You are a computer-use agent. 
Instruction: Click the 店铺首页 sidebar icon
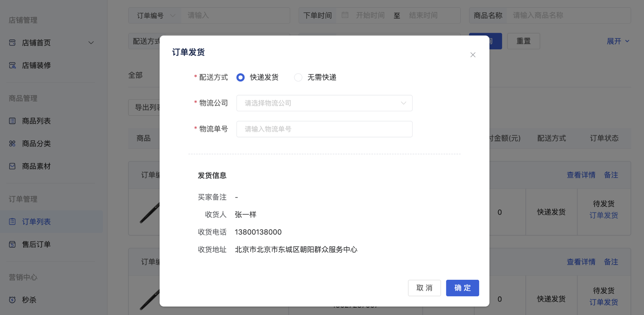click(x=12, y=43)
